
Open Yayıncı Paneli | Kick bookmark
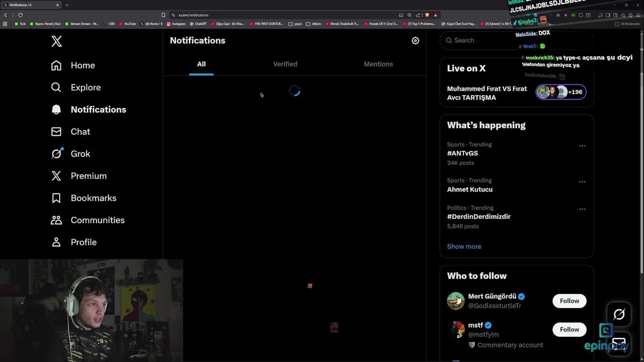[x=46, y=24]
